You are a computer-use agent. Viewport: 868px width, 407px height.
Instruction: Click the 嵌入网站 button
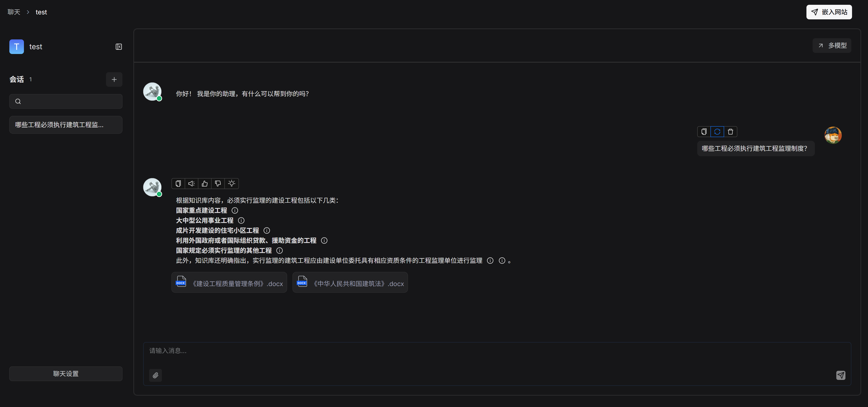pos(829,12)
